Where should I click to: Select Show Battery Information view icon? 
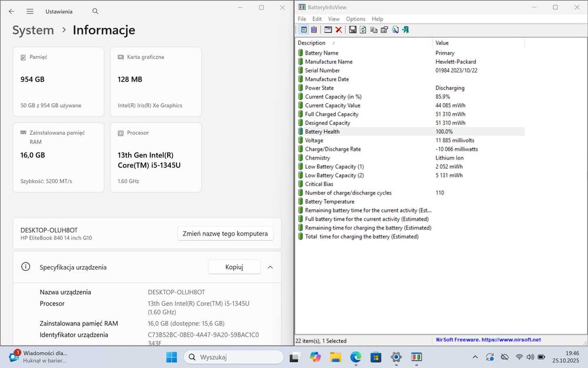click(x=304, y=29)
